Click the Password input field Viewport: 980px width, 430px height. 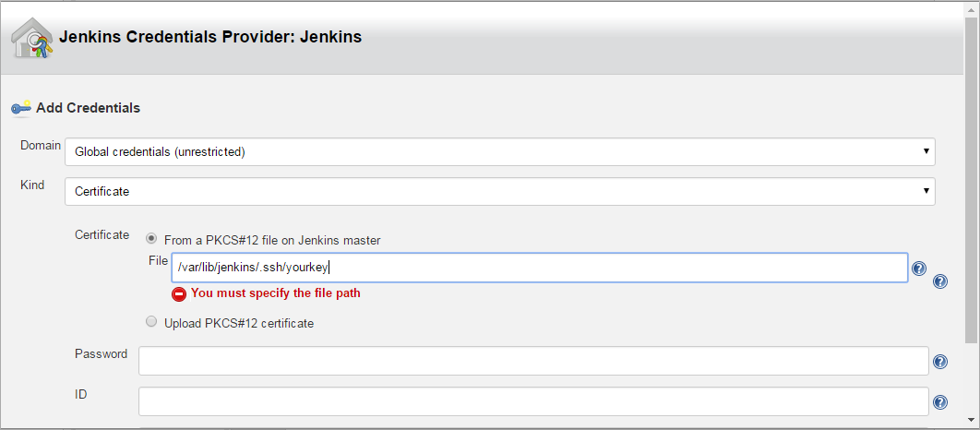click(533, 361)
